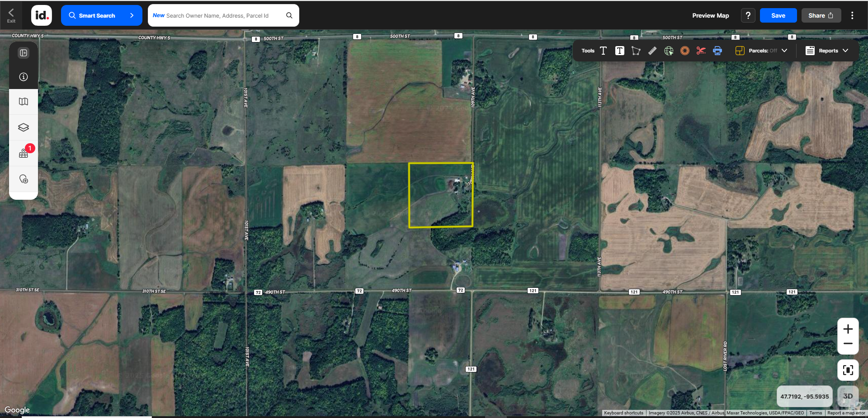Select the polygon draw tool
The image size is (868, 418).
click(x=636, y=51)
